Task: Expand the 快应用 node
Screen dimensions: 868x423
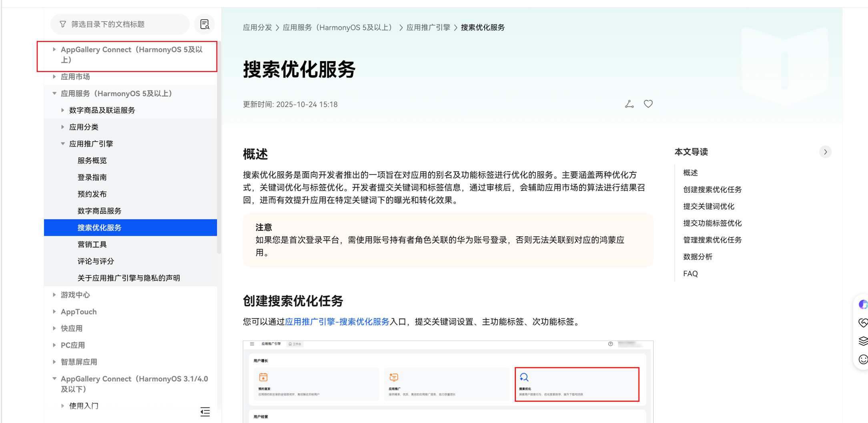Action: click(x=54, y=328)
